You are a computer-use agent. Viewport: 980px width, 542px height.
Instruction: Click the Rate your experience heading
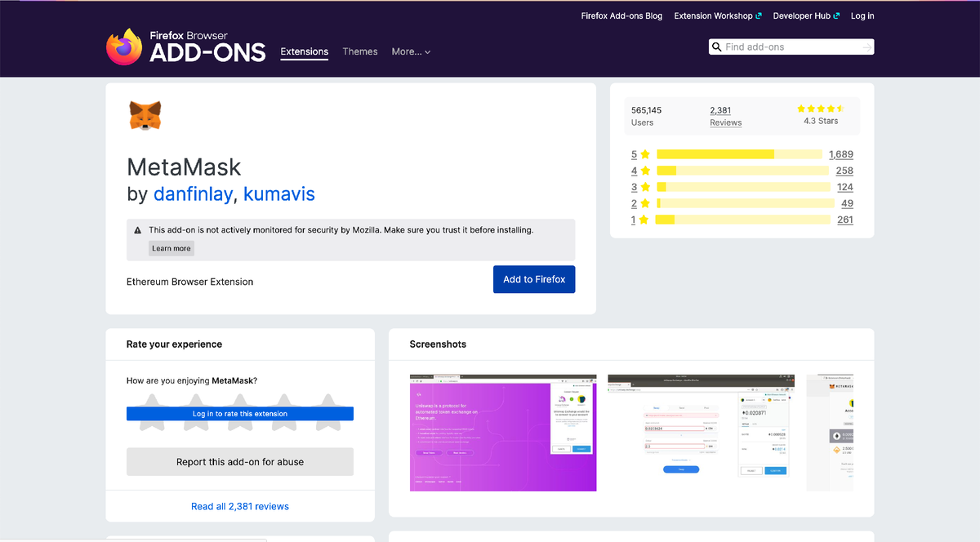coord(174,344)
